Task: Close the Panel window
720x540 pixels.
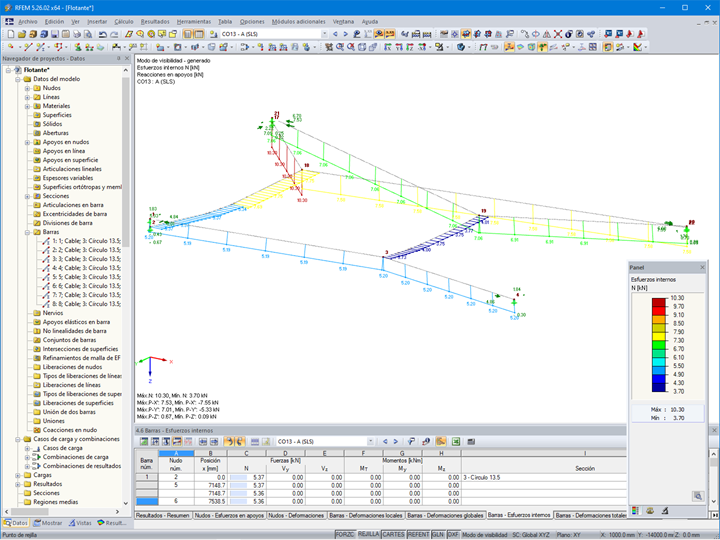Action: click(702, 267)
